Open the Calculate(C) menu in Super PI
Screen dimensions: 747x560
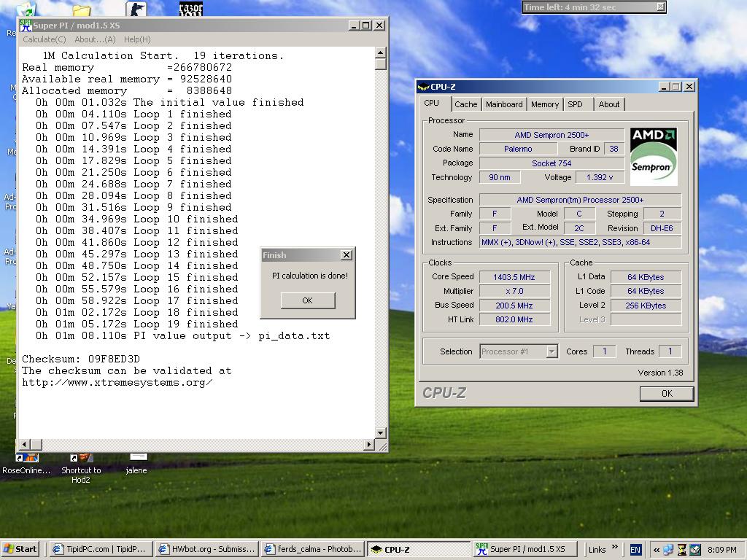click(x=44, y=39)
